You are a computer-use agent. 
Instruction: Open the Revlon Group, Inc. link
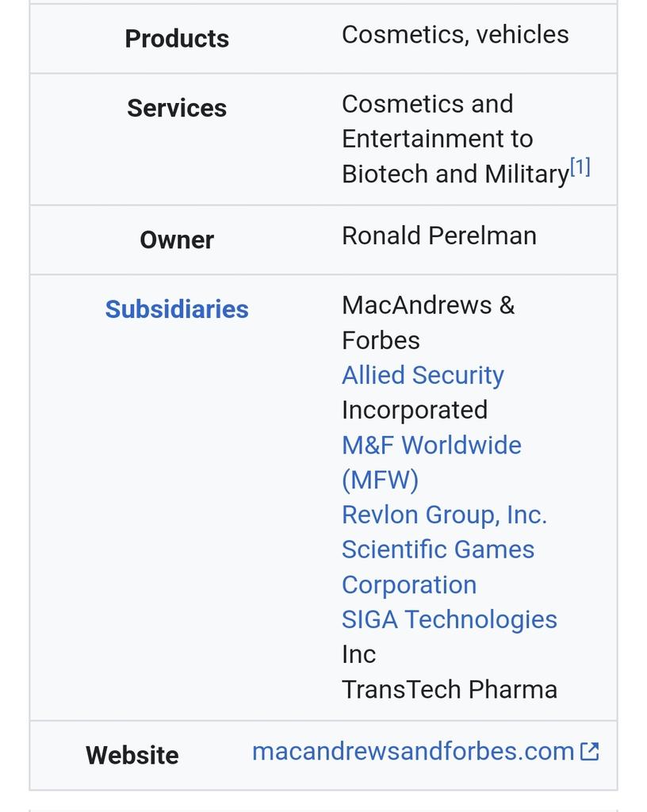(444, 515)
